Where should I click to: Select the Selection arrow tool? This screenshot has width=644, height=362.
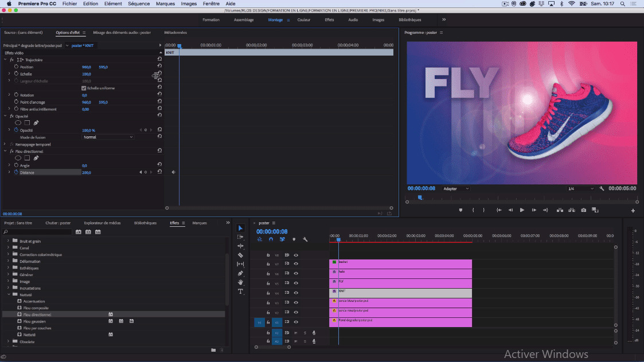click(241, 228)
